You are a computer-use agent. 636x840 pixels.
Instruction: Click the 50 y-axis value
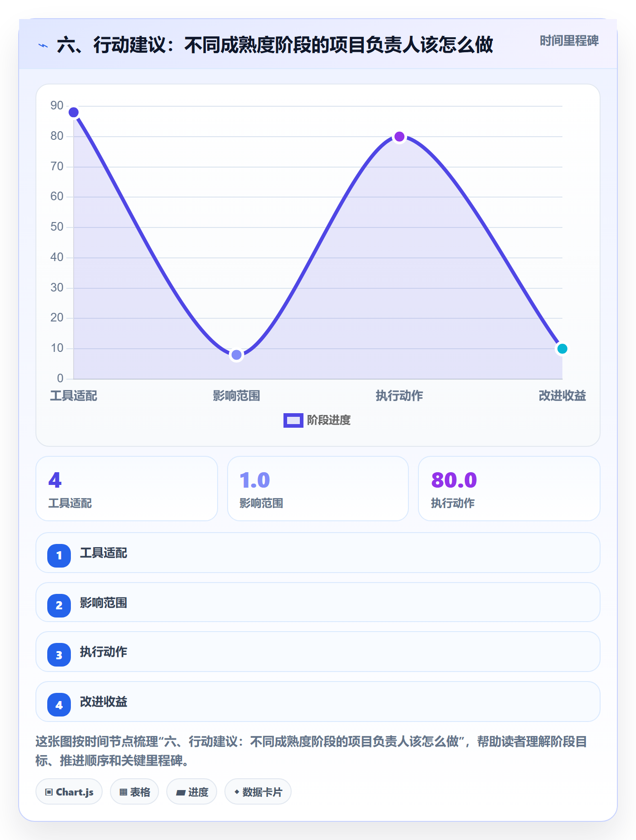[57, 227]
